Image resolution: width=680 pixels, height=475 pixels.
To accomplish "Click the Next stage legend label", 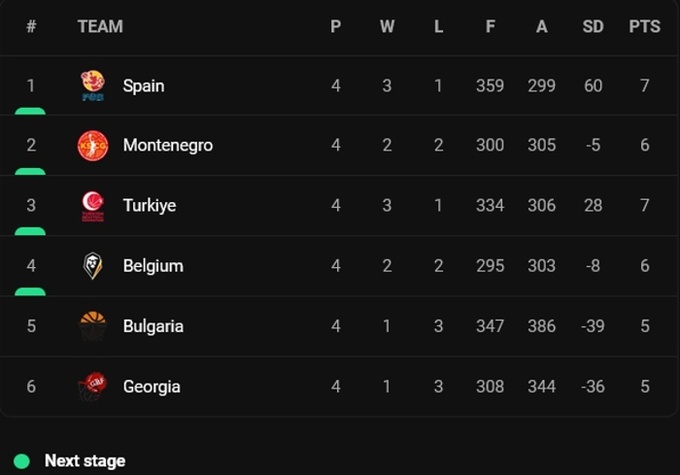I will [85, 461].
